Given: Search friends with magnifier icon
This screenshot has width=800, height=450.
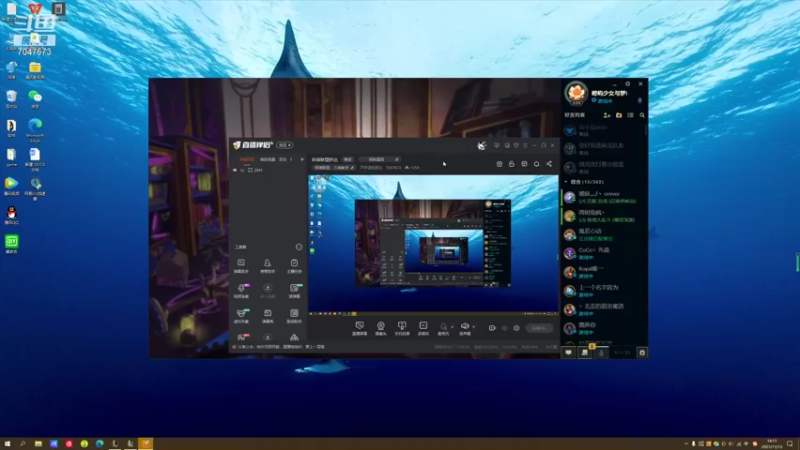Looking at the screenshot, I should click(x=642, y=115).
